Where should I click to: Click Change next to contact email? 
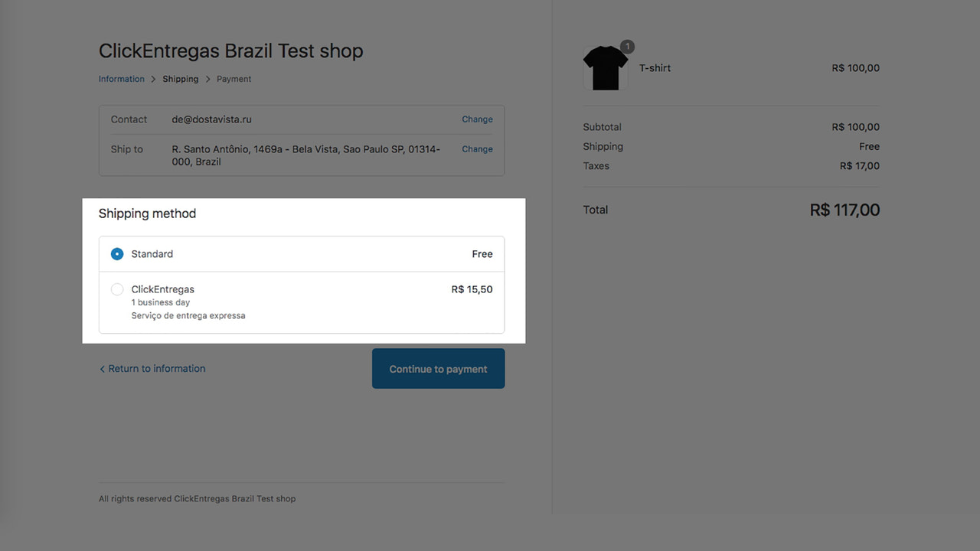pyautogui.click(x=477, y=119)
